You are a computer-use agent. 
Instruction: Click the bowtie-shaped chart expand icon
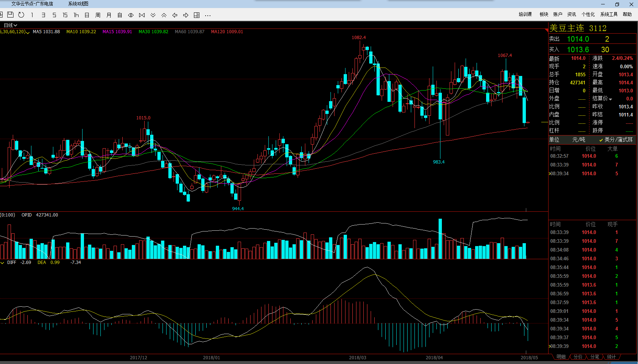(x=142, y=15)
